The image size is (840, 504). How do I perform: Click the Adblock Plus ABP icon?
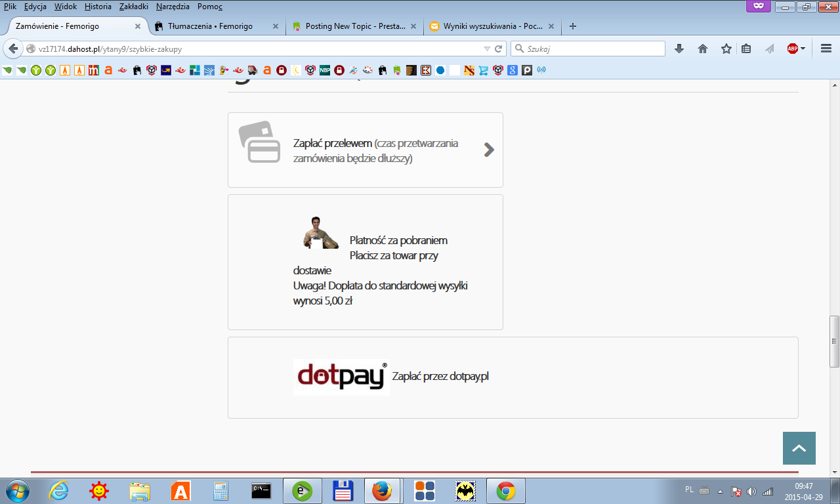[x=793, y=49]
